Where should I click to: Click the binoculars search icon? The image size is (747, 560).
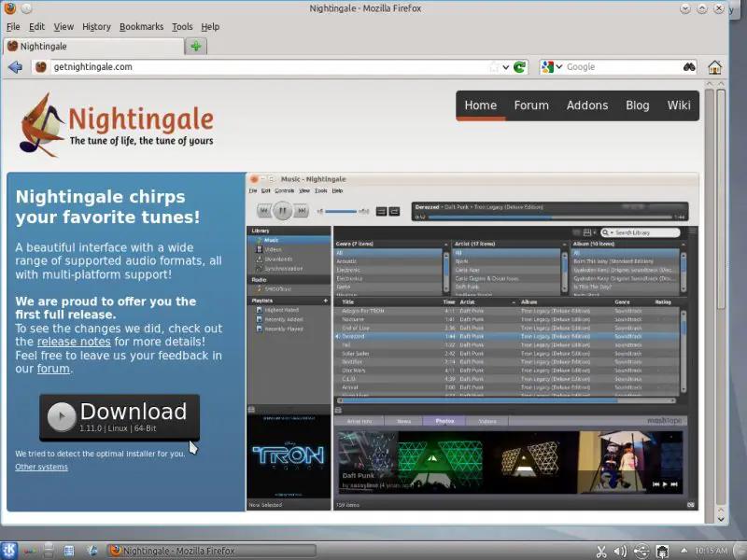tap(689, 67)
